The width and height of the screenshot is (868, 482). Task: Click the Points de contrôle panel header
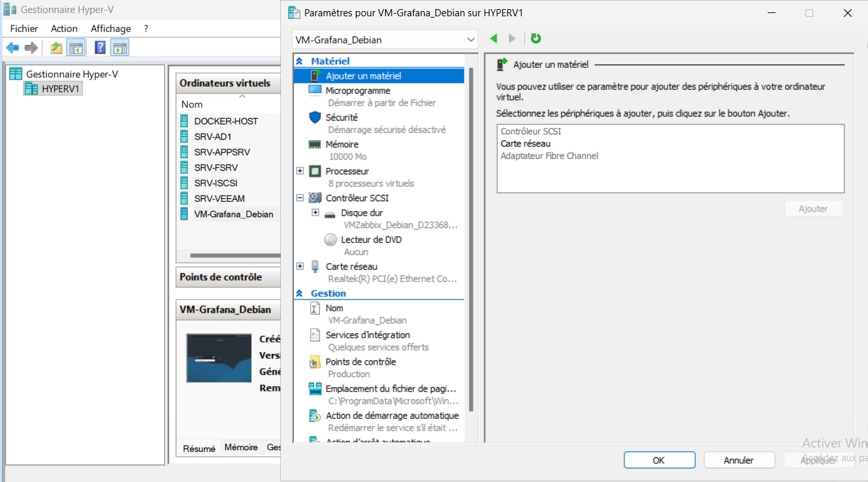[x=228, y=277]
